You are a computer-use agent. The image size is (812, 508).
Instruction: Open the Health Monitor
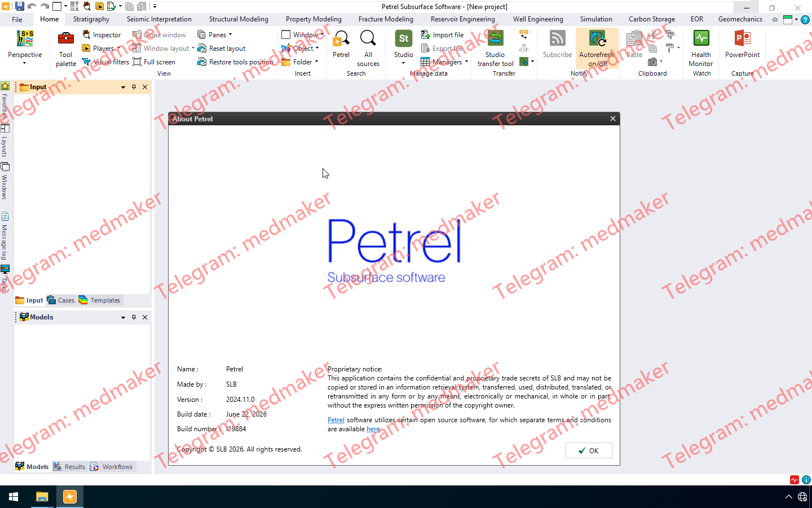pyautogui.click(x=701, y=49)
